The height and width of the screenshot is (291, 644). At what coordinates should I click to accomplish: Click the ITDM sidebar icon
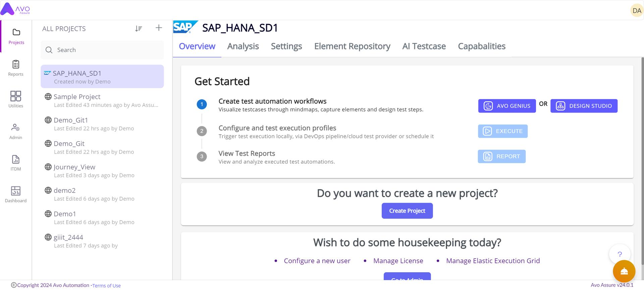pyautogui.click(x=15, y=162)
